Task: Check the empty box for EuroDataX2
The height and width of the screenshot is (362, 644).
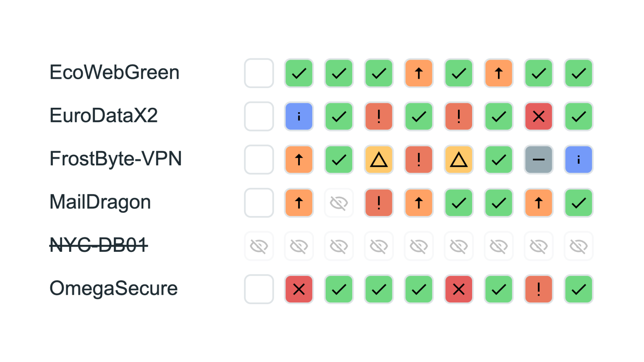Action: [x=259, y=117]
